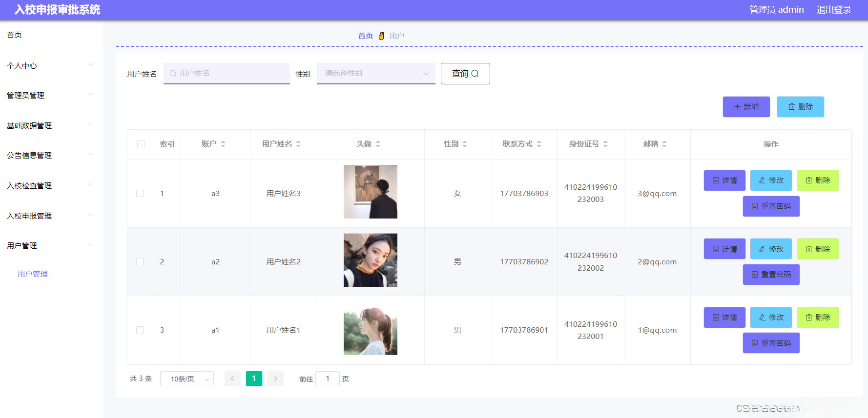The height and width of the screenshot is (418, 868).
Task: Click 重置密码 for user a2
Action: coord(771,275)
